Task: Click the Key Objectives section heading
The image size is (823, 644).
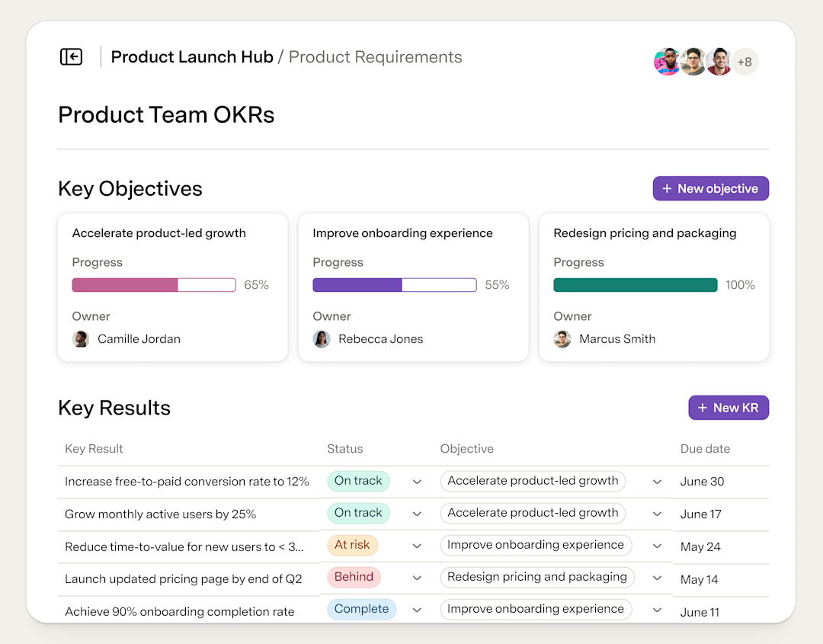Action: [130, 189]
